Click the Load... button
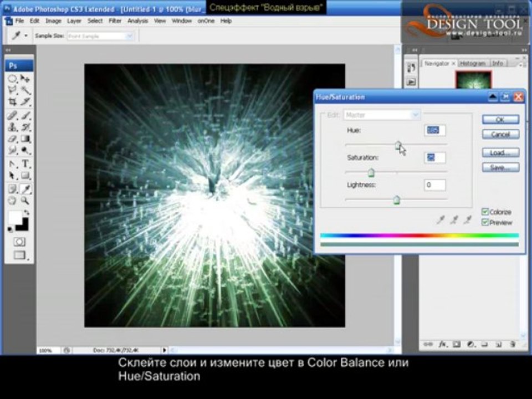Viewport: 532px width, 399px height. (x=500, y=153)
